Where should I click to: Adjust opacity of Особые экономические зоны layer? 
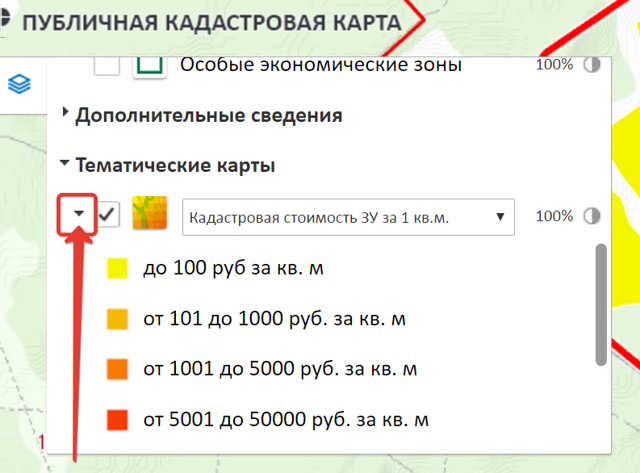pos(591,64)
